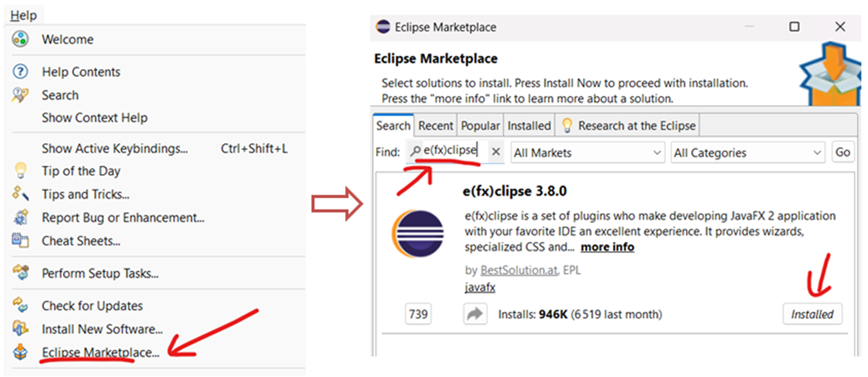Click the Installed button for e(fx)clipse

pyautogui.click(x=812, y=314)
